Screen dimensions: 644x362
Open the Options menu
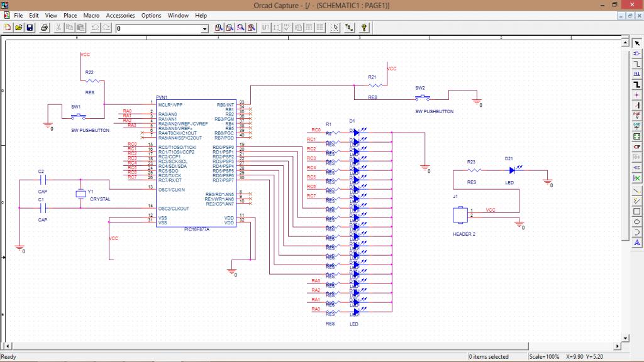151,15
